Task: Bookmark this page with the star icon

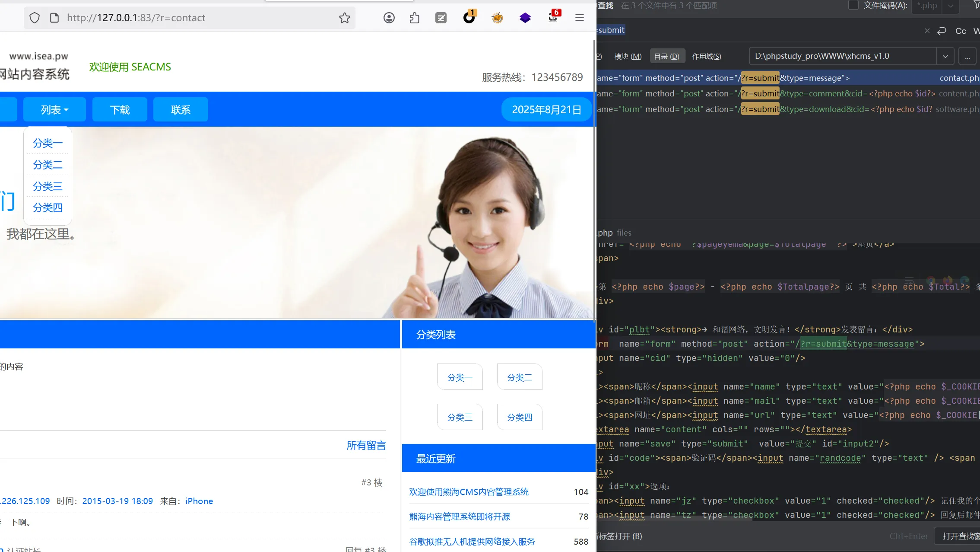Action: pyautogui.click(x=344, y=18)
